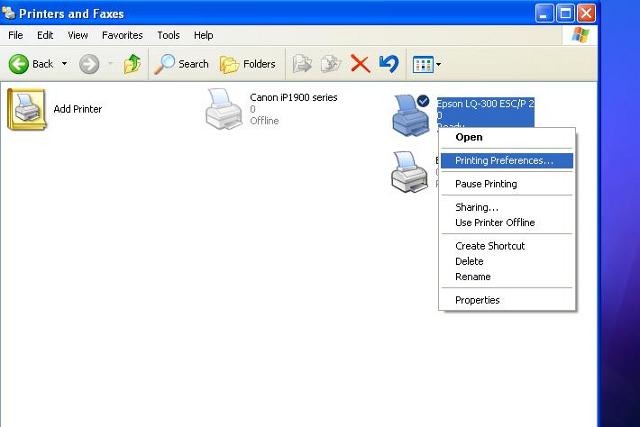Choose Rename from the context menu
640x427 pixels.
(507, 276)
